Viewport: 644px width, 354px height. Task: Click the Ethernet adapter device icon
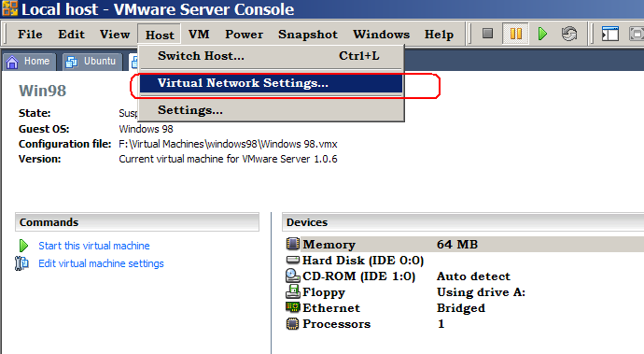point(292,307)
